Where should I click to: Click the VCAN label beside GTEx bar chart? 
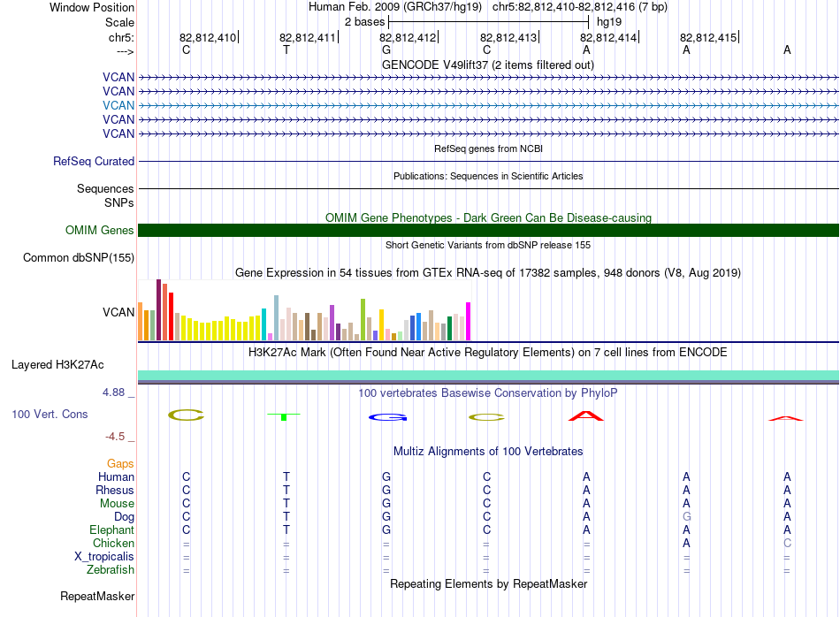point(118,312)
